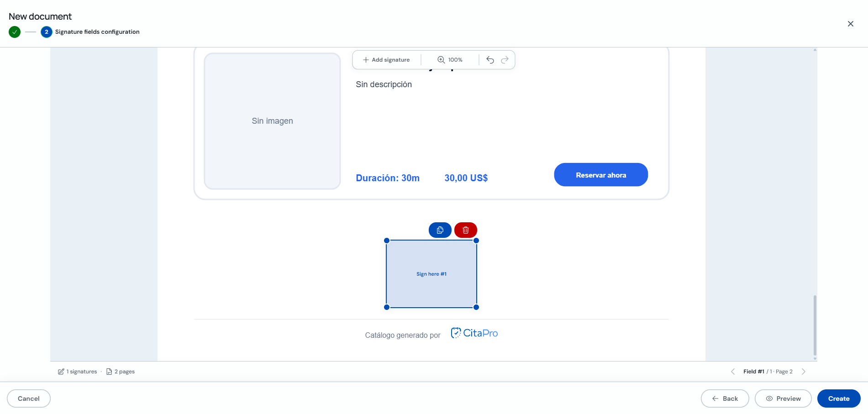
Task: Duplicate the selected signature field
Action: (x=440, y=230)
